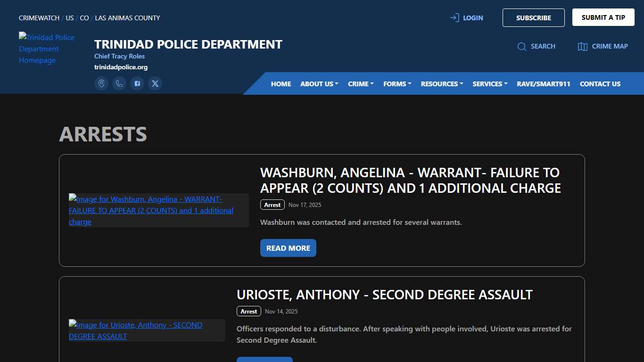
Task: Open the Washburn, Angelina arrest image
Action: click(151, 210)
